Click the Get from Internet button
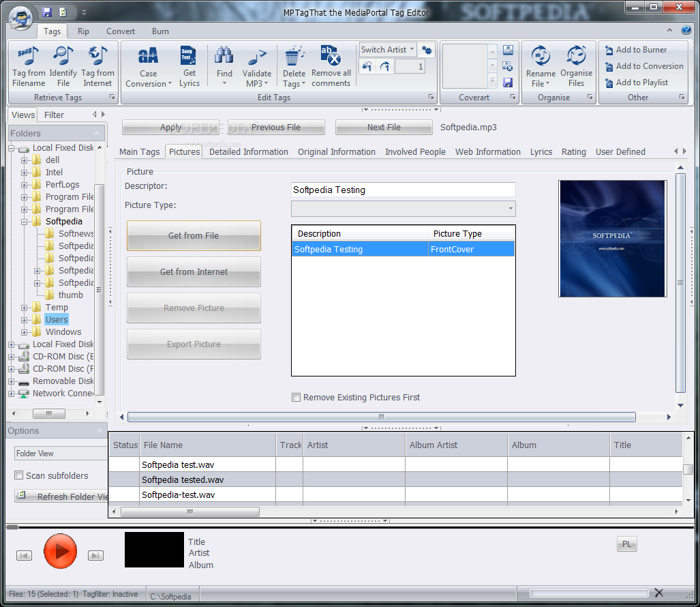700x607 pixels. tap(194, 271)
